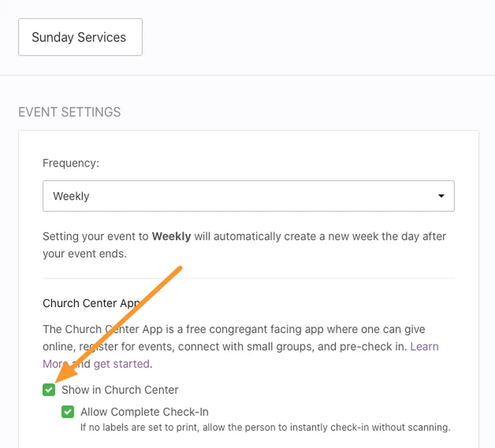
Task: Click the Church Center App subheading
Action: (x=91, y=303)
